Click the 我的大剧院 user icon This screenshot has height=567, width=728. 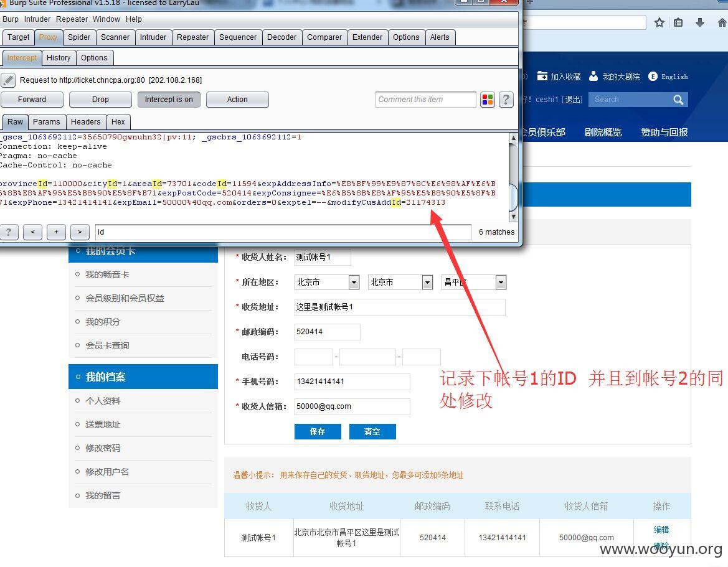(593, 76)
